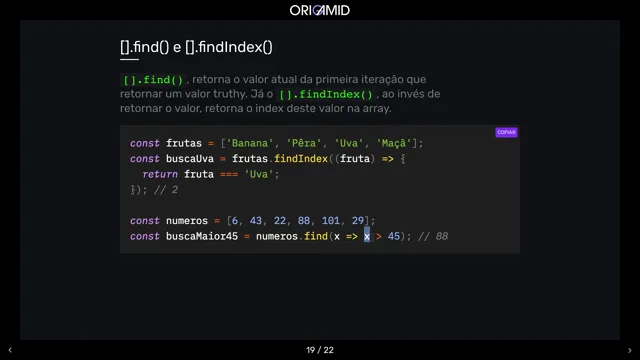Viewport: 640px width, 360px height.
Task: Click the COPIAR code copy button
Action: (506, 132)
